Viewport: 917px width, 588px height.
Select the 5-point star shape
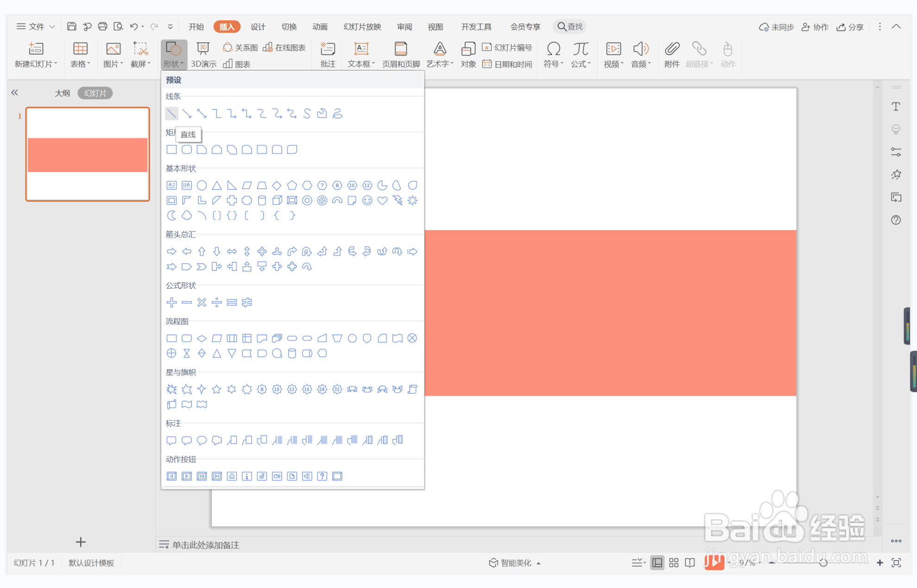(216, 389)
